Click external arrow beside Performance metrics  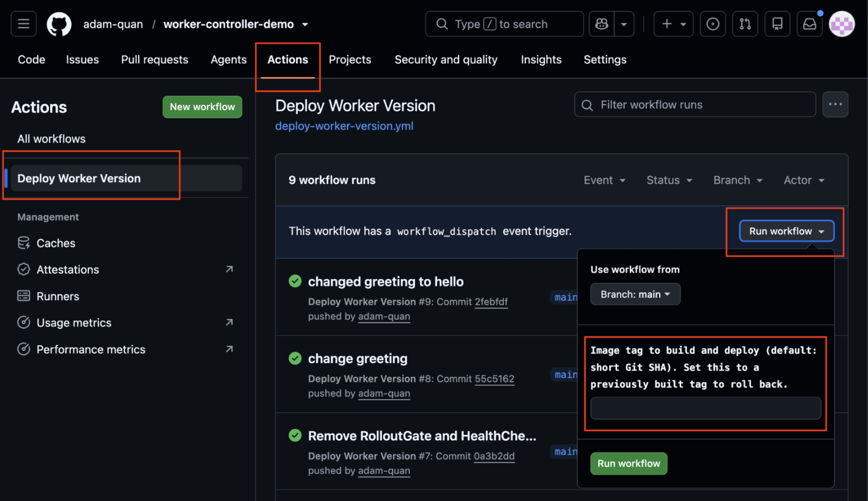tap(229, 349)
